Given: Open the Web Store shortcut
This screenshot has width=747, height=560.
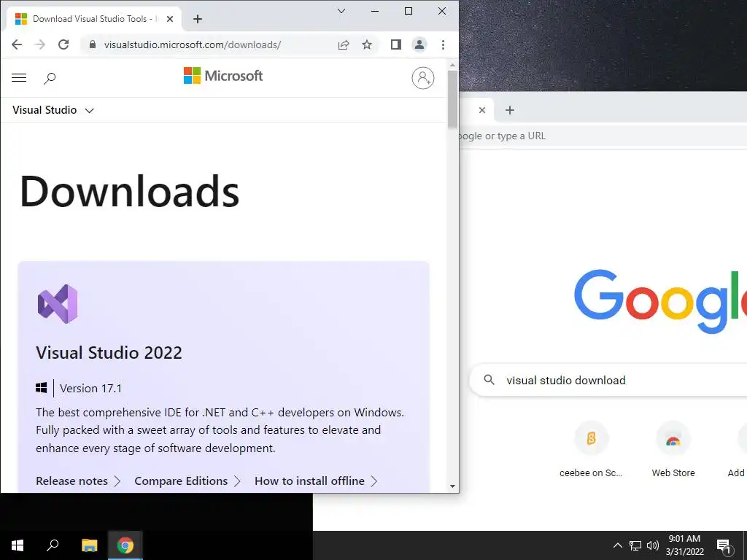Looking at the screenshot, I should [x=673, y=449].
